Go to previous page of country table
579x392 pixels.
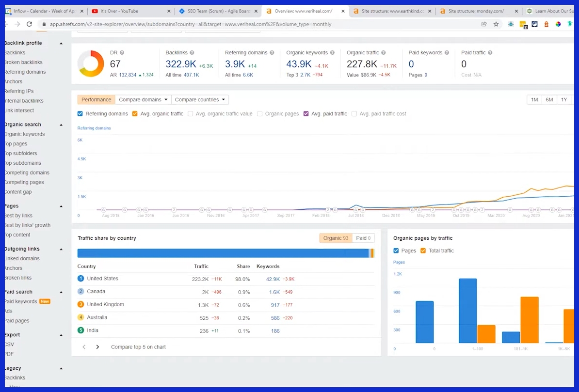[84, 347]
